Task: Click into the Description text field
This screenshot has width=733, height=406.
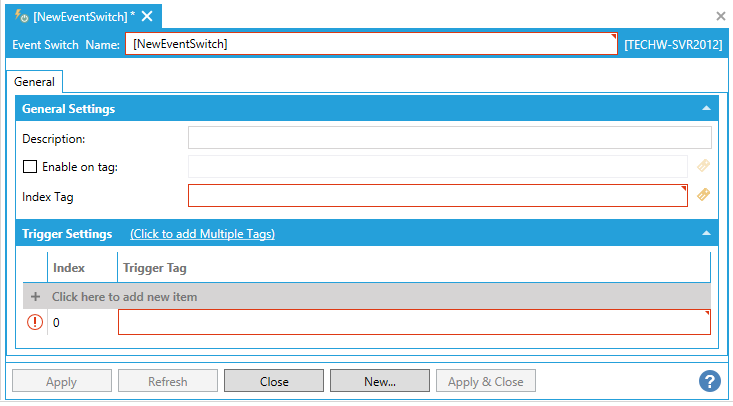Action: 449,138
